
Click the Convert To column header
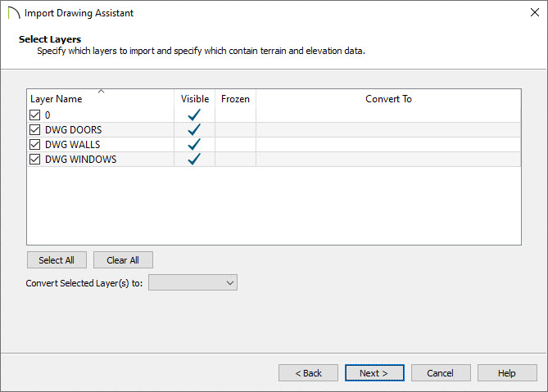point(388,99)
